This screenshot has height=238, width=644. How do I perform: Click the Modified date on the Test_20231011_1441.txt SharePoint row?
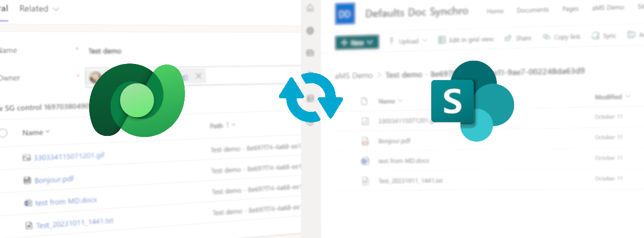tap(609, 178)
